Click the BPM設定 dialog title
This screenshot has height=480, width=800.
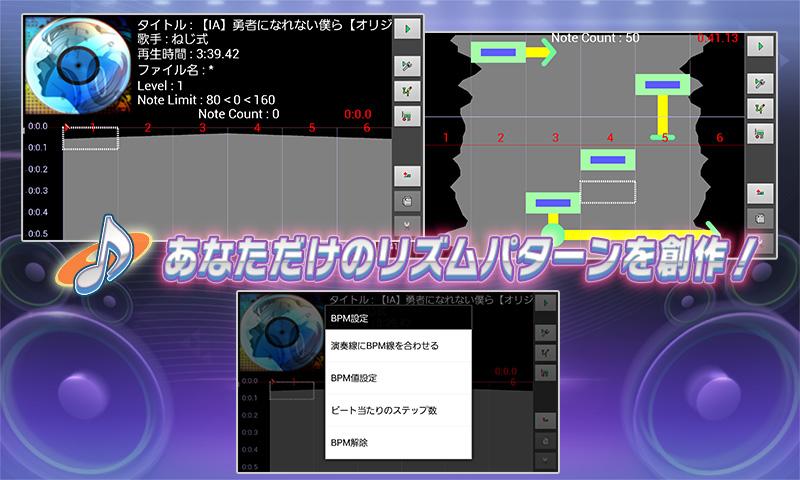click(x=349, y=318)
